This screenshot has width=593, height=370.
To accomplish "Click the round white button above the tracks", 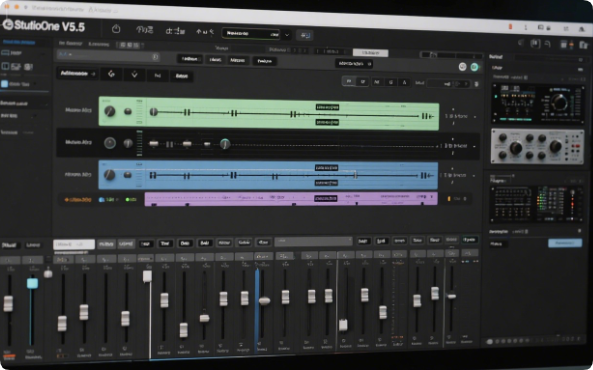I will coord(463,67).
